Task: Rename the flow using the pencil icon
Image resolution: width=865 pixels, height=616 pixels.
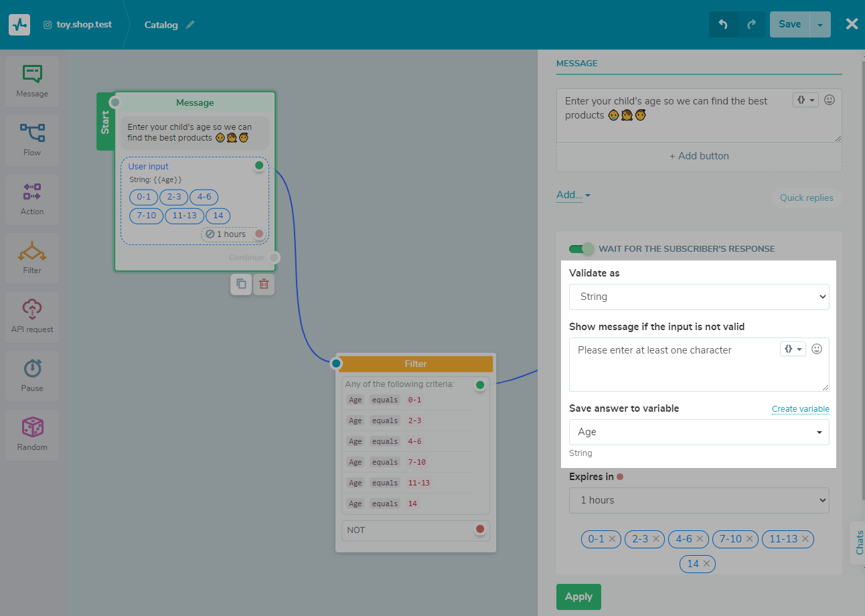Action: click(191, 24)
